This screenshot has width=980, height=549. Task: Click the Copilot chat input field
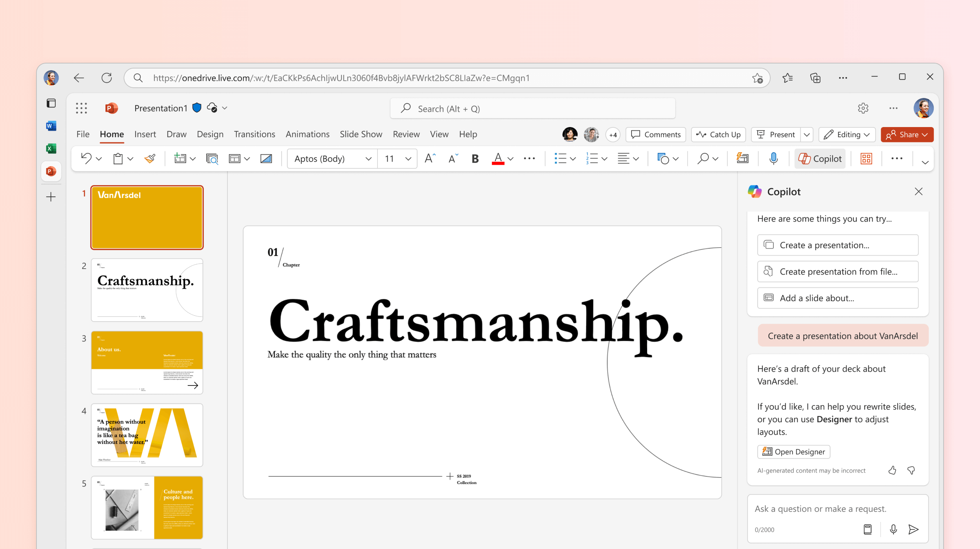(837, 508)
